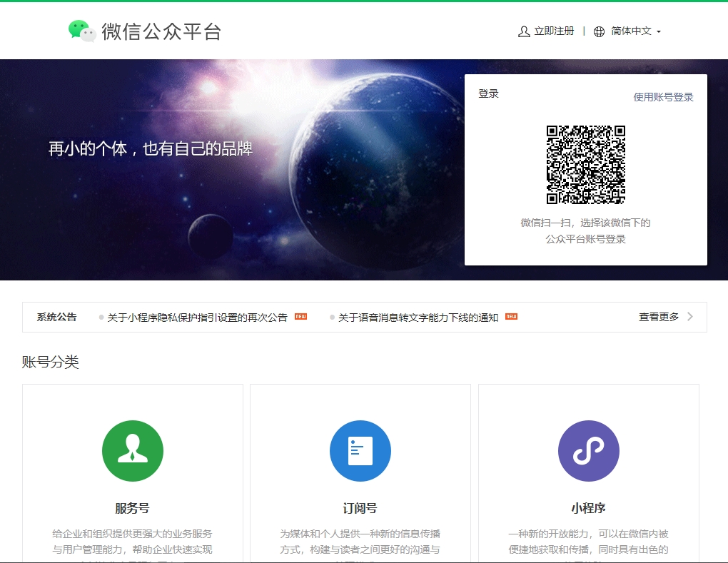This screenshot has width=728, height=563.
Task: Select the 服务号 card title
Action: pos(132,508)
